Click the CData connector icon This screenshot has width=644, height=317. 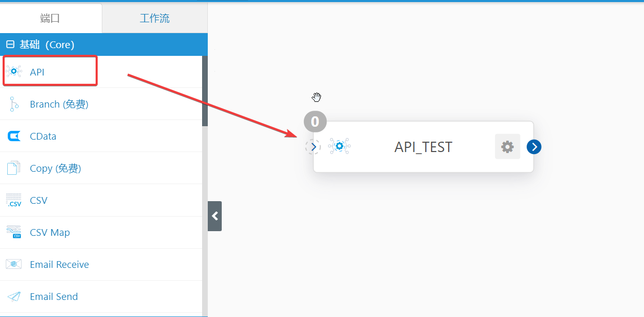click(14, 137)
